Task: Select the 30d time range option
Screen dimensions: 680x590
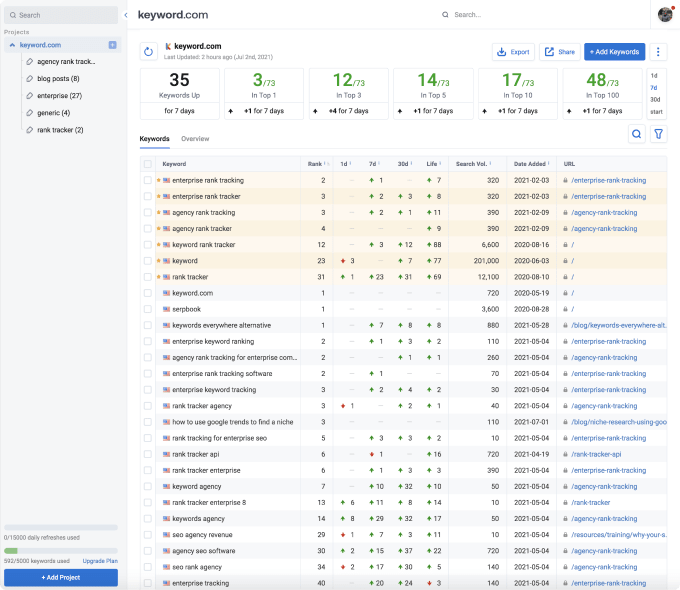Action: [655, 99]
